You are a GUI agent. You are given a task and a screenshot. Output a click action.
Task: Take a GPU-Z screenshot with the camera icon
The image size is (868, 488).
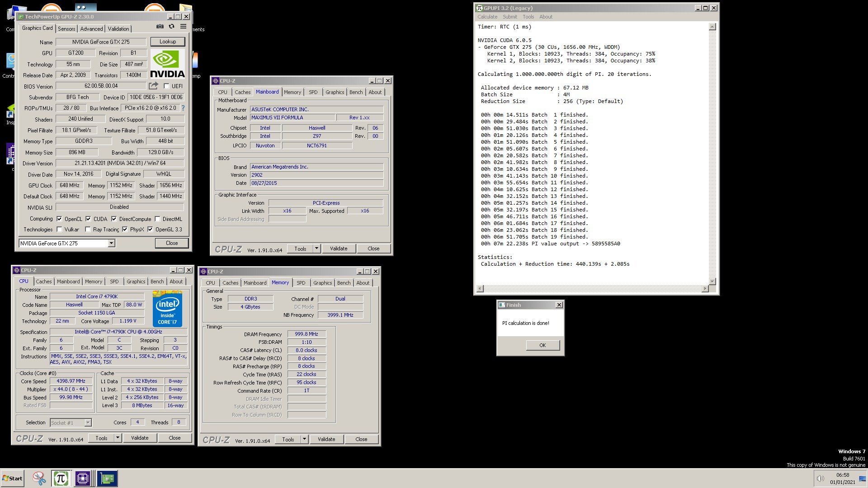pos(160,27)
